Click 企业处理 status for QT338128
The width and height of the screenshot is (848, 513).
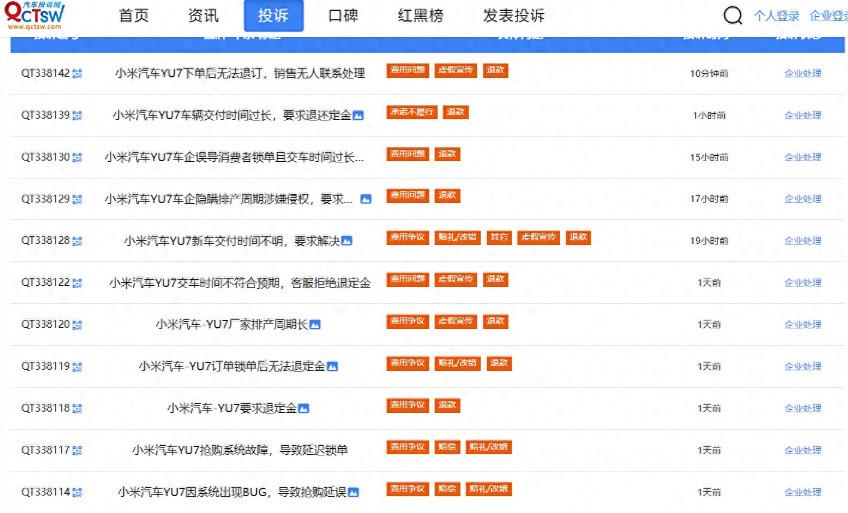click(803, 241)
